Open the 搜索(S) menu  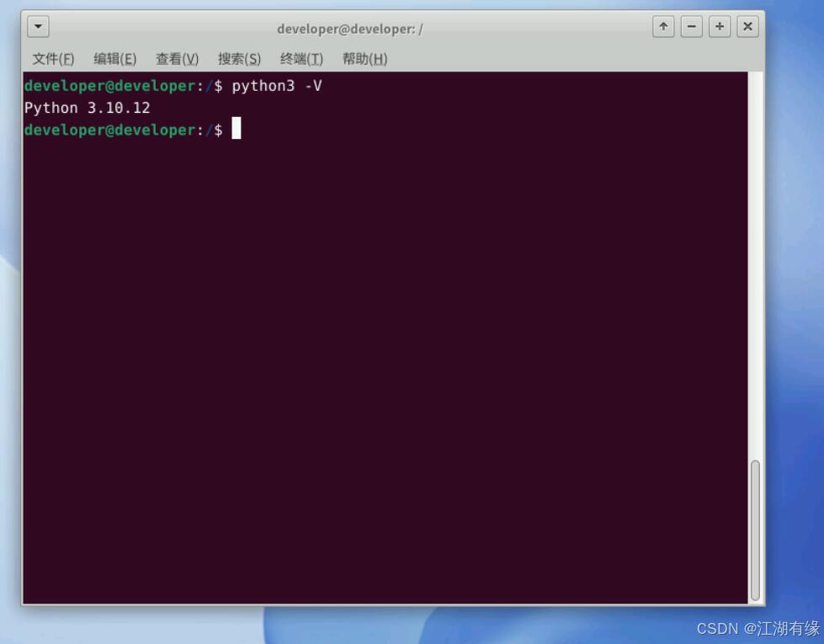(x=240, y=59)
